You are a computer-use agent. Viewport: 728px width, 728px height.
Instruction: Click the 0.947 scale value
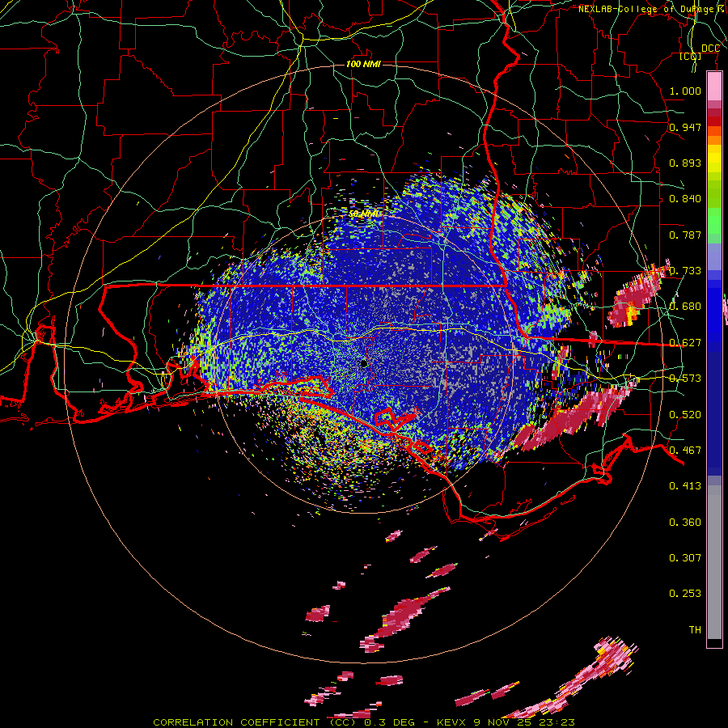pyautogui.click(x=685, y=127)
